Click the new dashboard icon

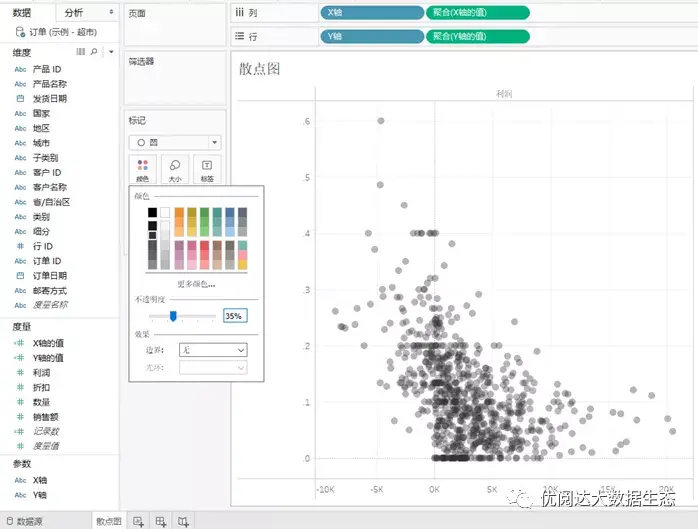pyautogui.click(x=161, y=521)
